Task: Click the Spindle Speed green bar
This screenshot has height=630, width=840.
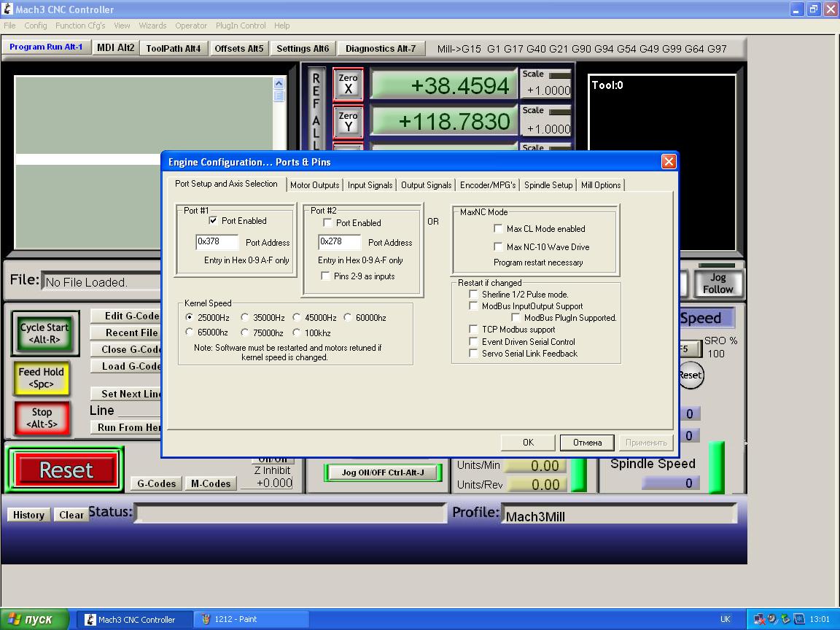Action: click(x=716, y=467)
